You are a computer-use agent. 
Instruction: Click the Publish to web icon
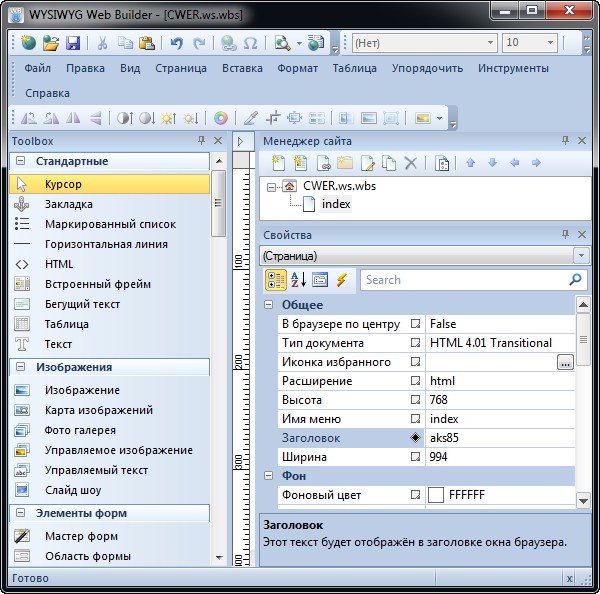(x=316, y=43)
